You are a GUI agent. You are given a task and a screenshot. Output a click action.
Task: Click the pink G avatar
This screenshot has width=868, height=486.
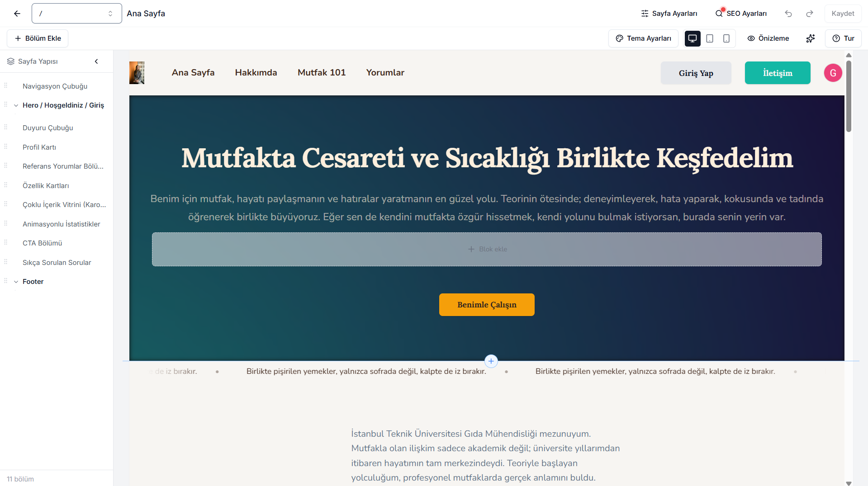tap(833, 73)
